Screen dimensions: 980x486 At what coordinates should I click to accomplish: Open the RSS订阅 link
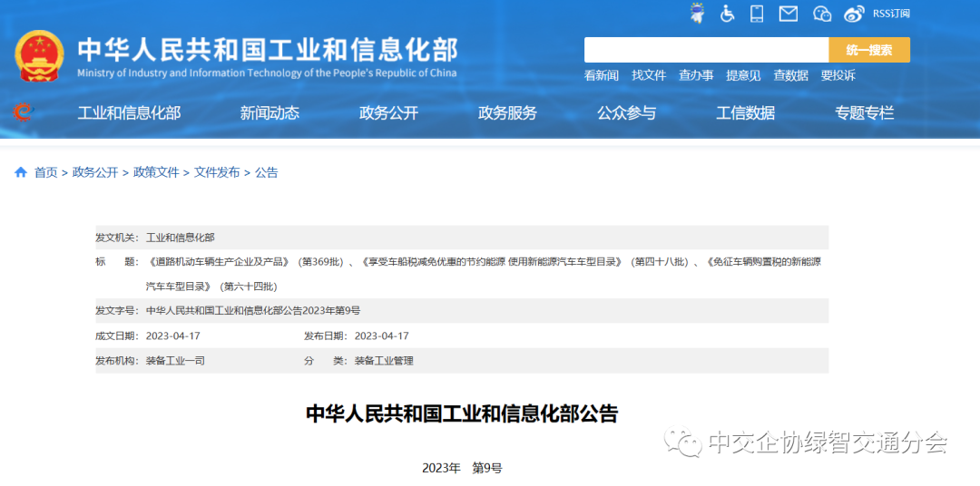[x=891, y=14]
